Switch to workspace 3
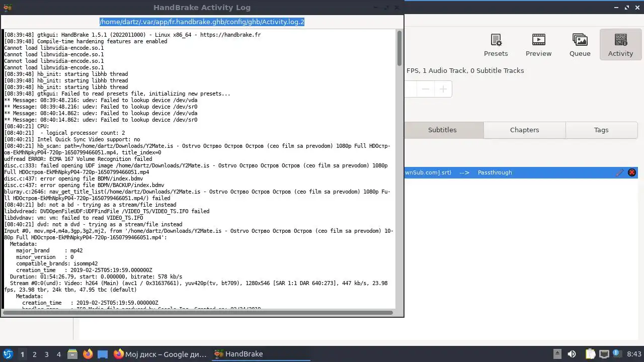 (x=46, y=354)
